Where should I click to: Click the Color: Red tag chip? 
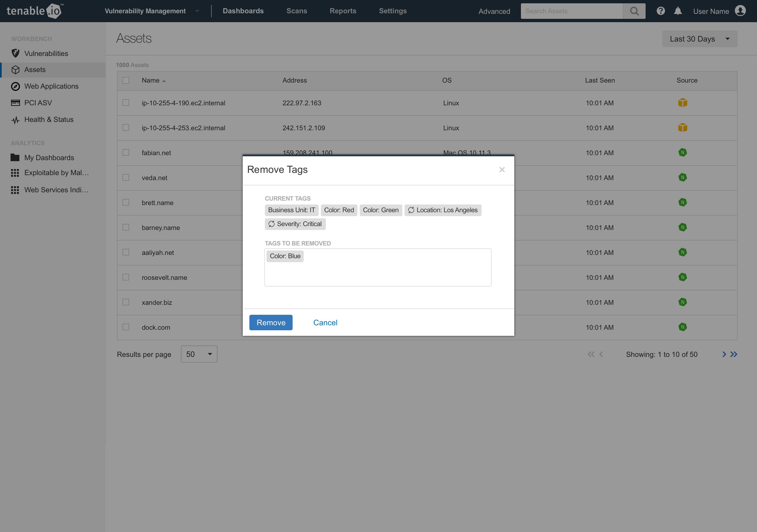(x=339, y=210)
